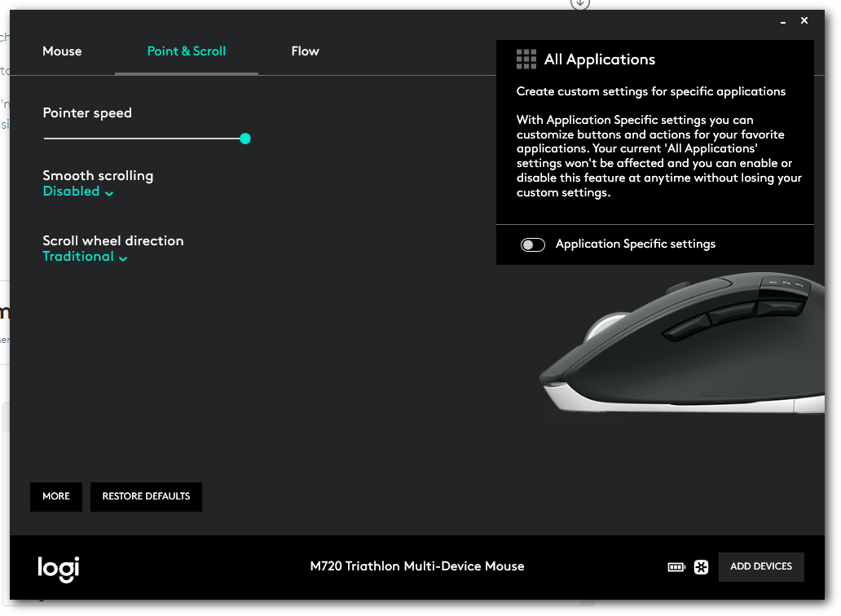Click the All Applications heading
The width and height of the screenshot is (841, 616).
pos(600,59)
